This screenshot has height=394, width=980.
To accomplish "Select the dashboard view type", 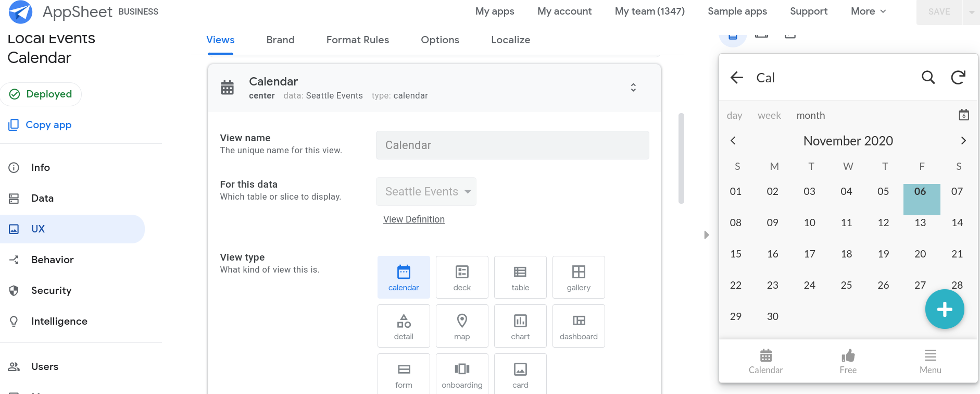I will (x=579, y=326).
